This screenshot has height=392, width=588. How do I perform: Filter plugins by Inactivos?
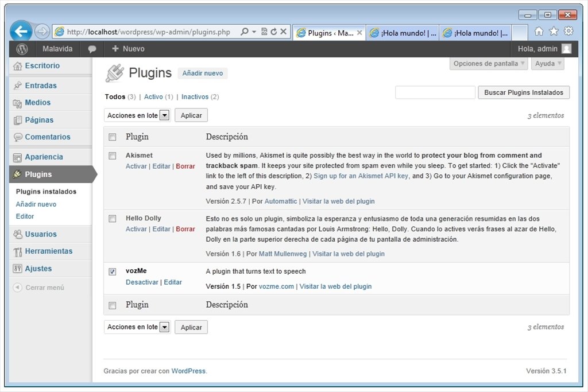point(195,96)
